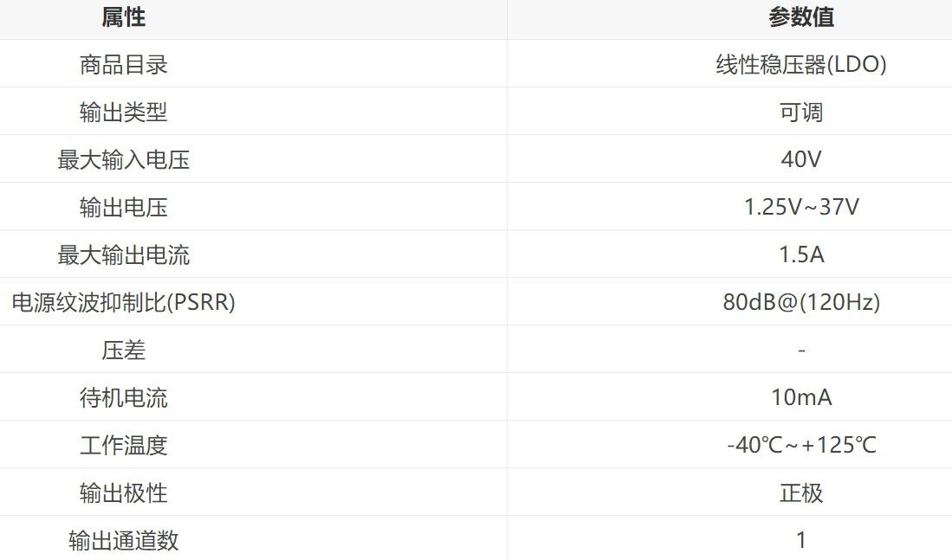Click the 正极 polarity value
This screenshot has height=560, width=952.
click(800, 492)
